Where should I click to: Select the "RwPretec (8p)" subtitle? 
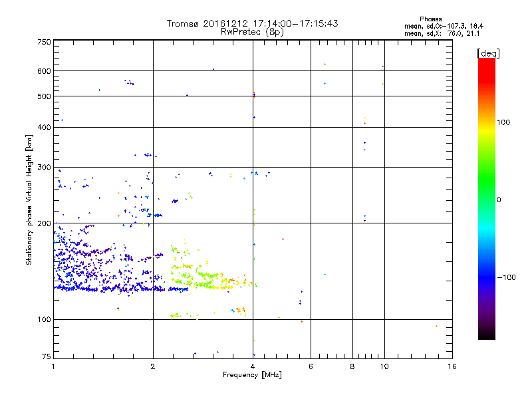(x=252, y=32)
